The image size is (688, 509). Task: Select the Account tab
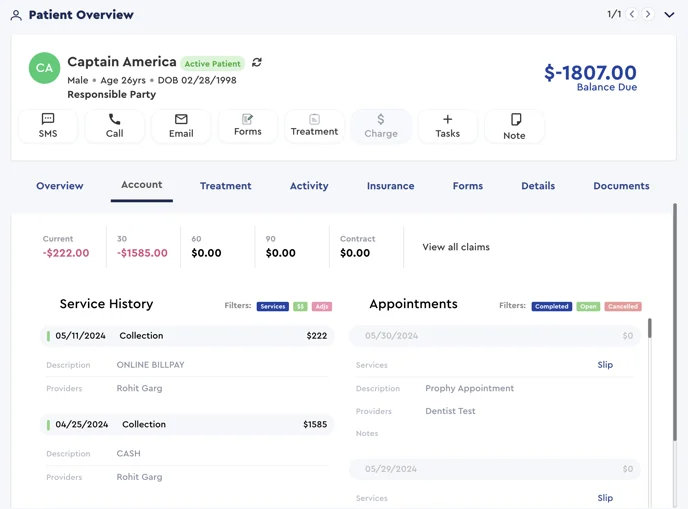[142, 185]
